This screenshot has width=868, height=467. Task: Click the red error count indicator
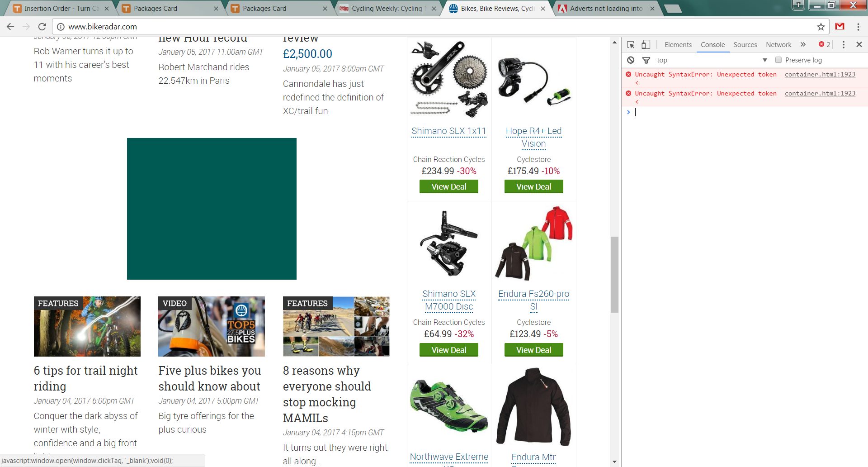click(825, 44)
